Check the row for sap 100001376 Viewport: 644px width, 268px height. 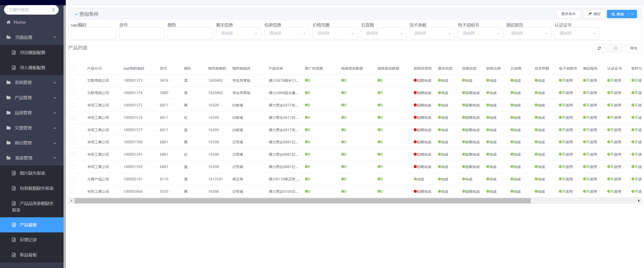click(73, 93)
